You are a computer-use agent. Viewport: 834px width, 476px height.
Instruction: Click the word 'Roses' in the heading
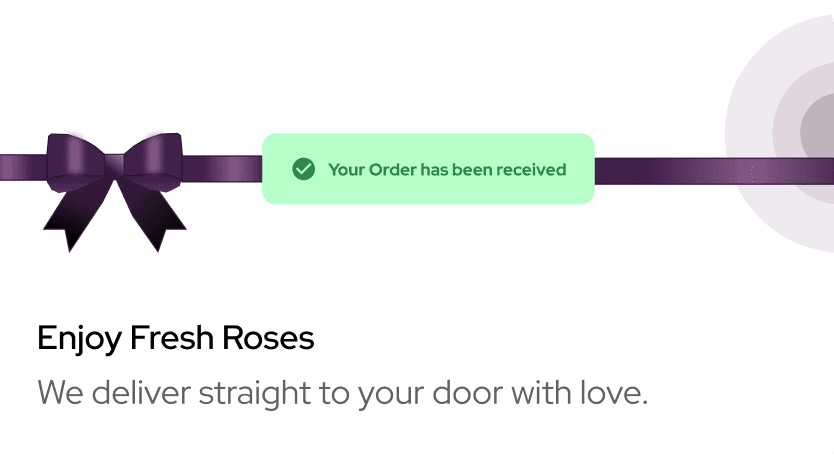coord(268,338)
